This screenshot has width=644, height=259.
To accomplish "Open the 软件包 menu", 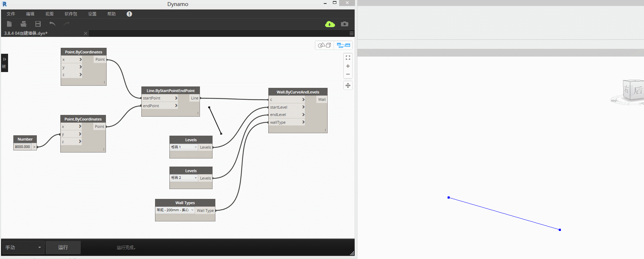I will (71, 14).
